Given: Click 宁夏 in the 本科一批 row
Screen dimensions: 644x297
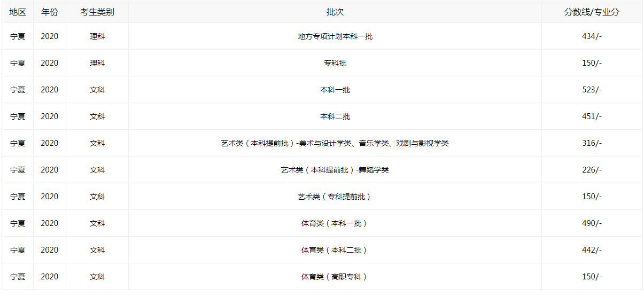Looking at the screenshot, I should click(x=18, y=90).
